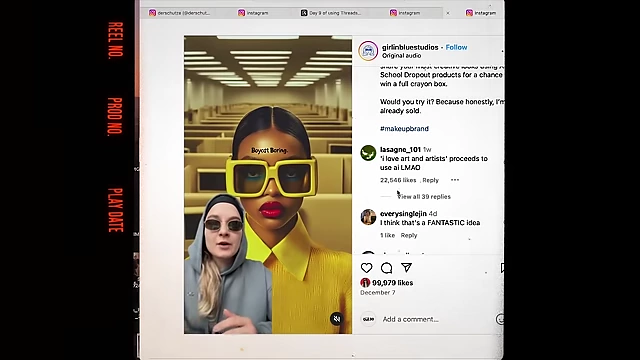Unmute the reel with the speaker icon
This screenshot has height=360, width=640.
coord(337,319)
